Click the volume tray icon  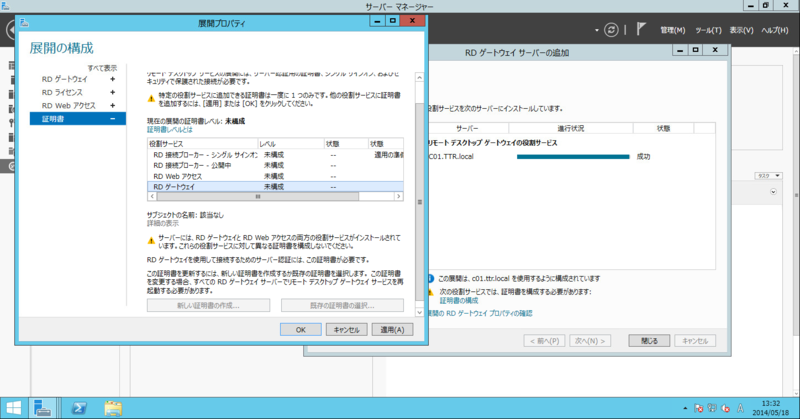[725, 408]
